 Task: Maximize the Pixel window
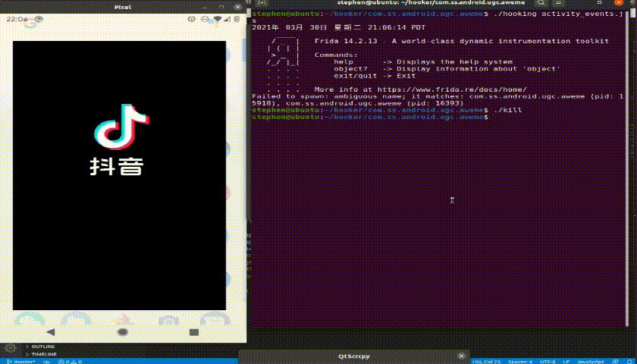click(x=221, y=7)
